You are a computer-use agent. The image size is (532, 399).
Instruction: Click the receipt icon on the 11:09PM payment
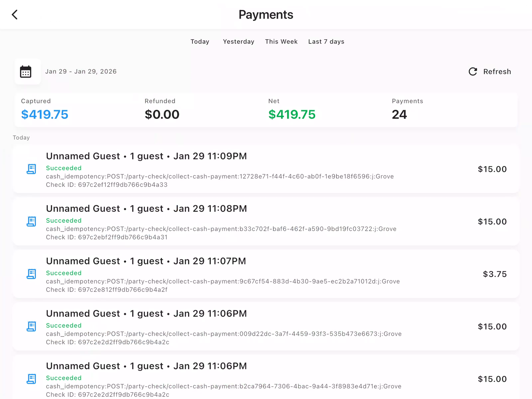point(32,169)
